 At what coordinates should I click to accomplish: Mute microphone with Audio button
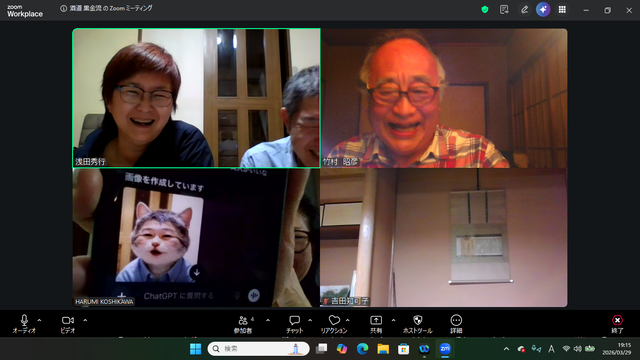click(x=24, y=324)
